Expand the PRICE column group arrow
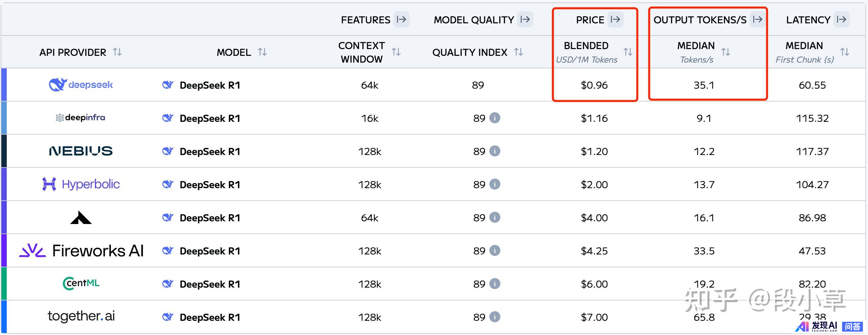 [615, 19]
